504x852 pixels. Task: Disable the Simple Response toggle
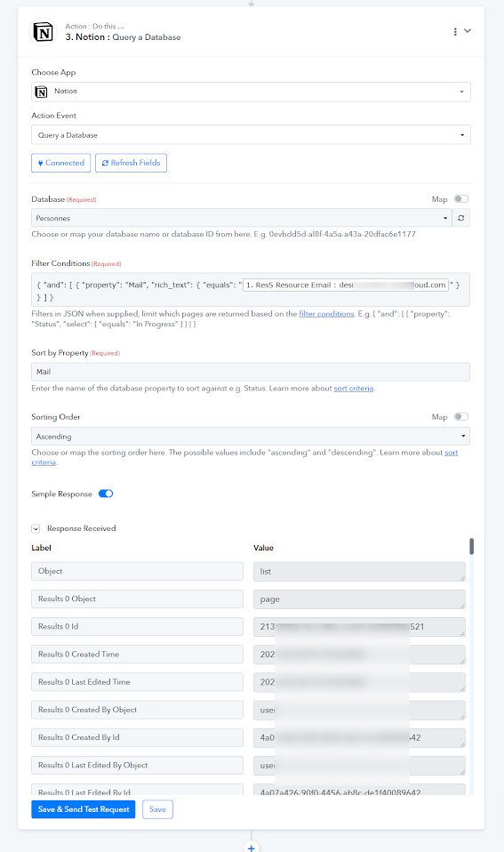pos(106,494)
